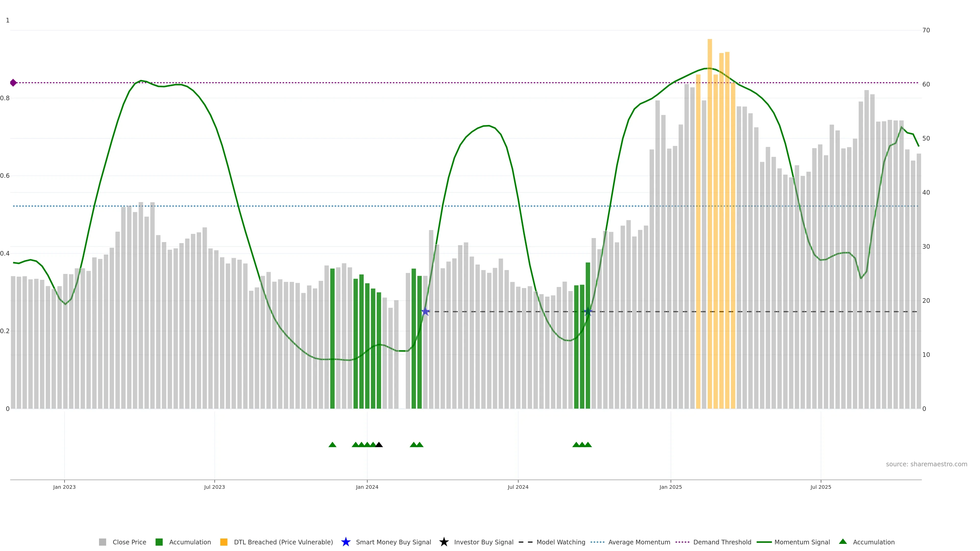Viewport: 980px width, 551px height.
Task: Click the purple diamond on Demand Threshold line
Action: pos(13,83)
